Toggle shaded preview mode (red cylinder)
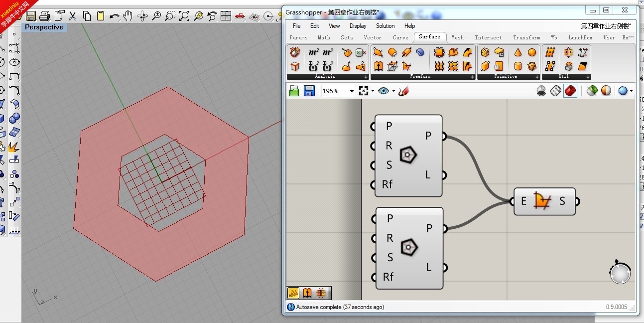The height and width of the screenshot is (323, 644). 570,91
